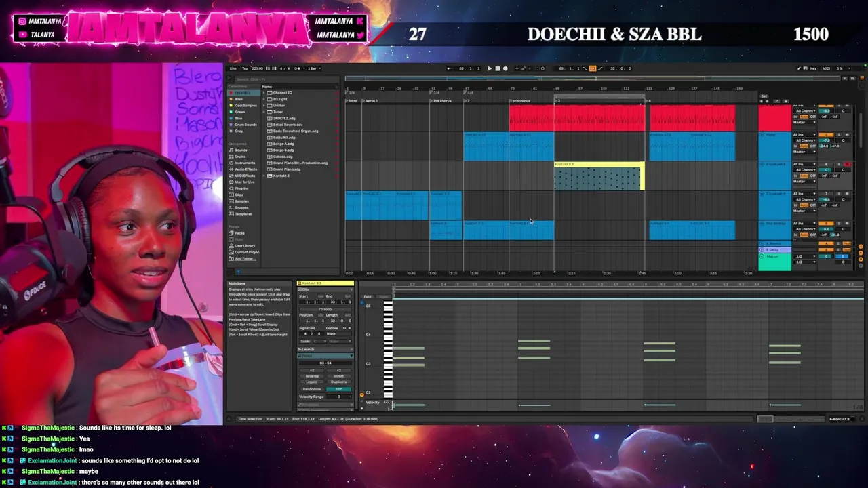Viewport: 868px width, 488px height.
Task: Select Cool Samples collection
Action: [x=245, y=106]
